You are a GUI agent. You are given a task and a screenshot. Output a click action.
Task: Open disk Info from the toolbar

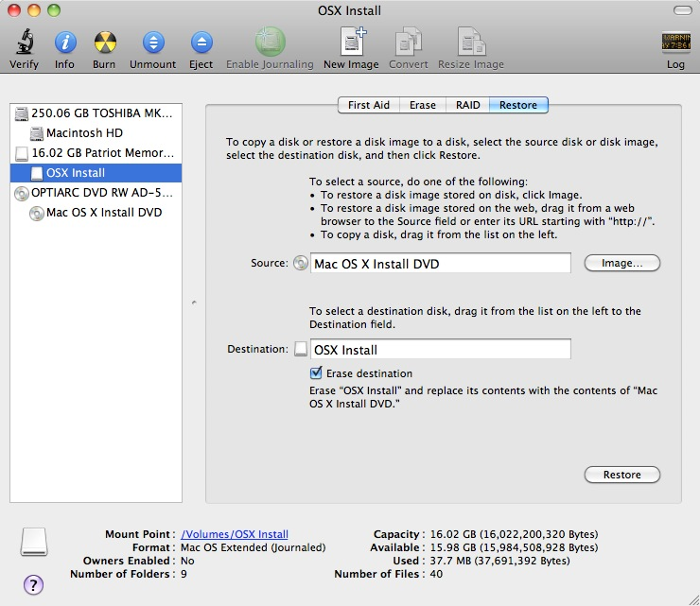pos(65,43)
